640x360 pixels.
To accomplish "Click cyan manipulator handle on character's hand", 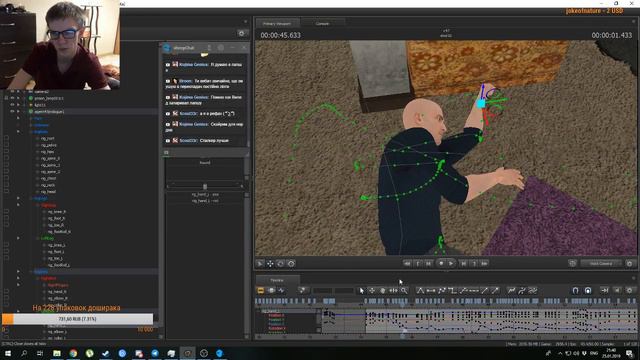I will [481, 104].
